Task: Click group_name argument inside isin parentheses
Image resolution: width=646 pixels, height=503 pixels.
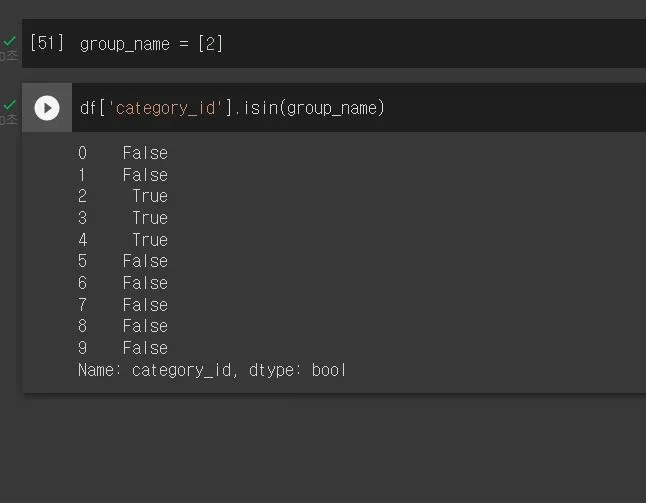Action: point(331,108)
